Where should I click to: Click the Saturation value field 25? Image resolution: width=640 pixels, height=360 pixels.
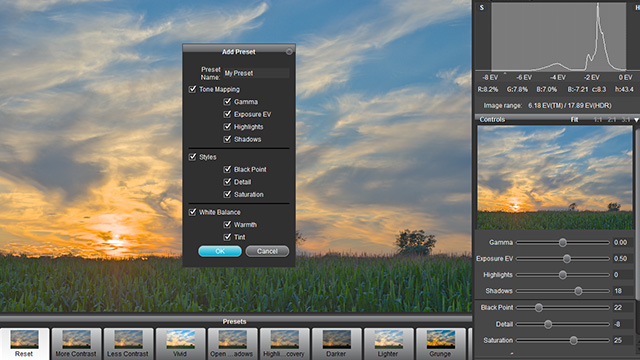tap(623, 340)
